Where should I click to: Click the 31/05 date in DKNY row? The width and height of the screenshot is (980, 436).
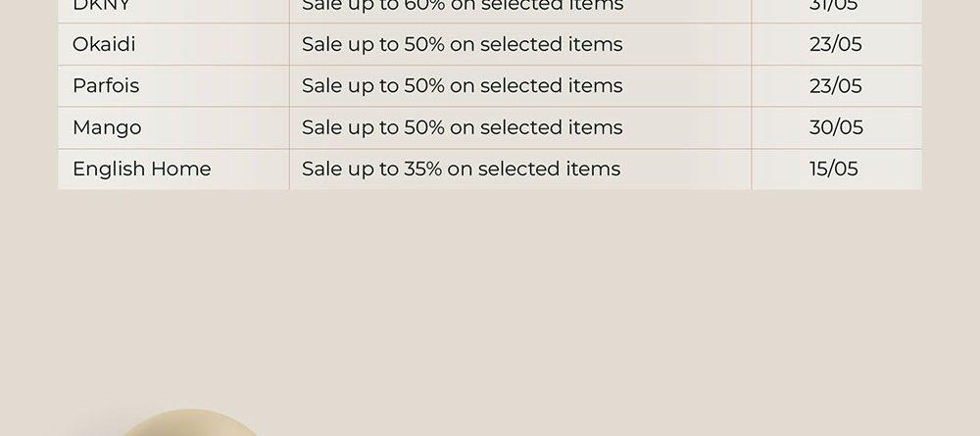[x=834, y=5]
